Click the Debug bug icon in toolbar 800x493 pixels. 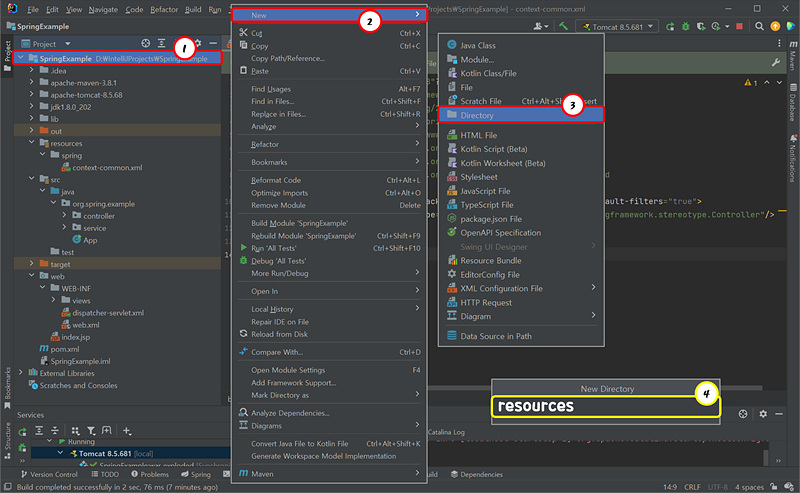pos(686,27)
